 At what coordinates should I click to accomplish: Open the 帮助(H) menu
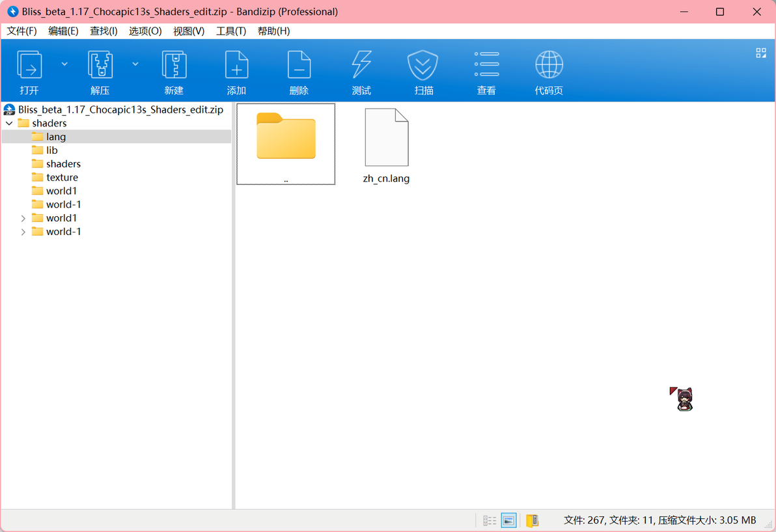(273, 31)
